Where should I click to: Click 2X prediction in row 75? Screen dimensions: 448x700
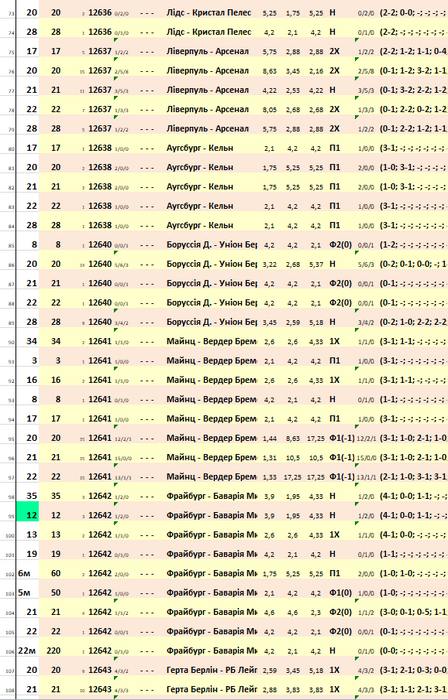click(335, 51)
